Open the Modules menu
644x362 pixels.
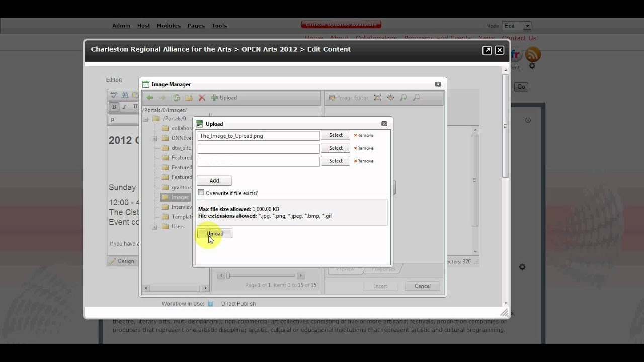click(x=169, y=26)
